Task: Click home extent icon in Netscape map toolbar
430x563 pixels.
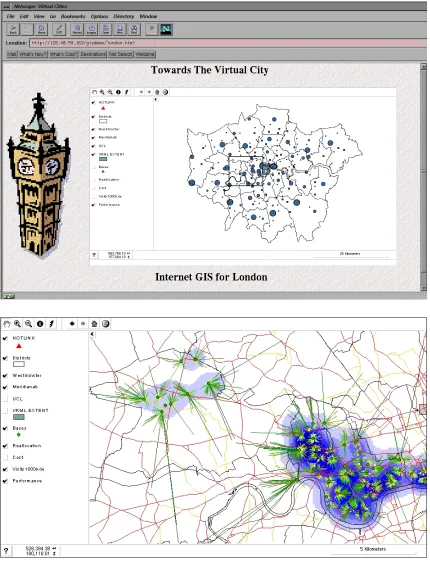Action: [157, 92]
